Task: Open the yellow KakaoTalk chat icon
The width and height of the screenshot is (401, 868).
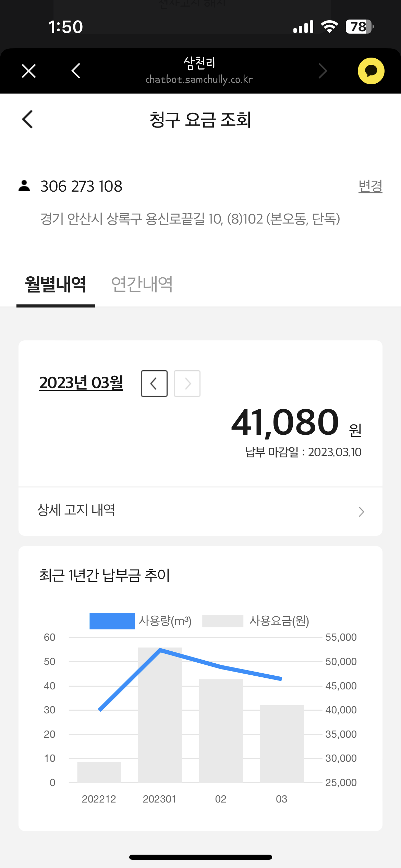Action: [371, 71]
